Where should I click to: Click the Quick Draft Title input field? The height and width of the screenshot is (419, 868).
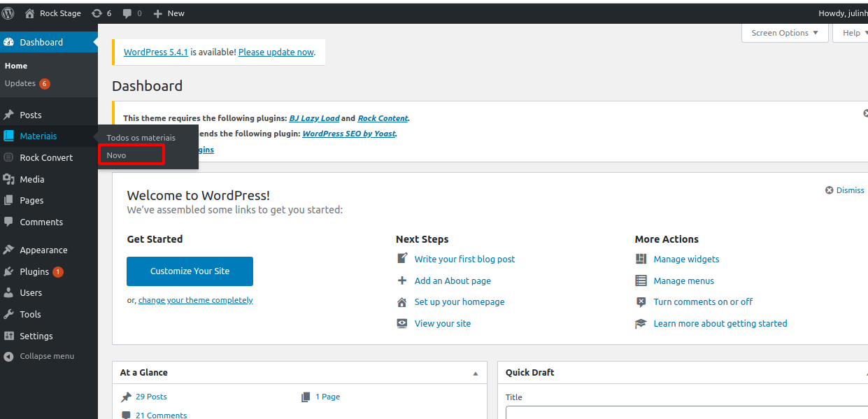click(687, 413)
